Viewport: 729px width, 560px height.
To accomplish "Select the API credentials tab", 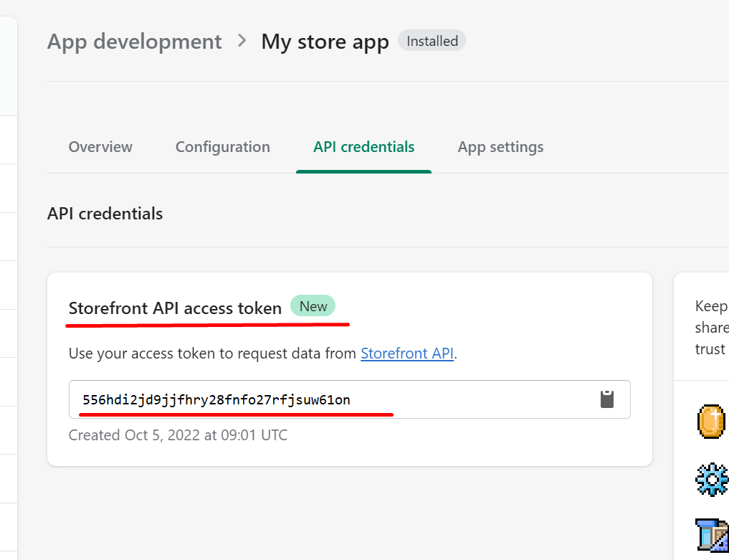I will (363, 147).
